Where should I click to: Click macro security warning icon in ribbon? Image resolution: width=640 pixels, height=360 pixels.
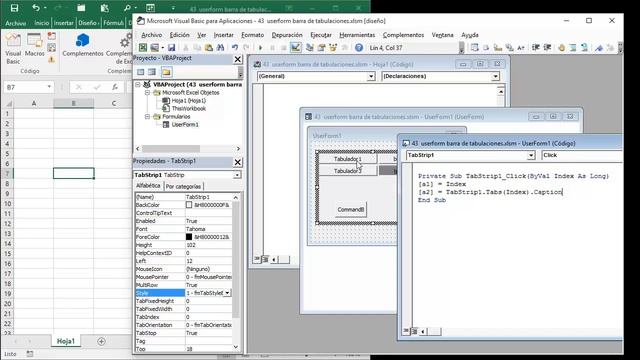(51, 60)
